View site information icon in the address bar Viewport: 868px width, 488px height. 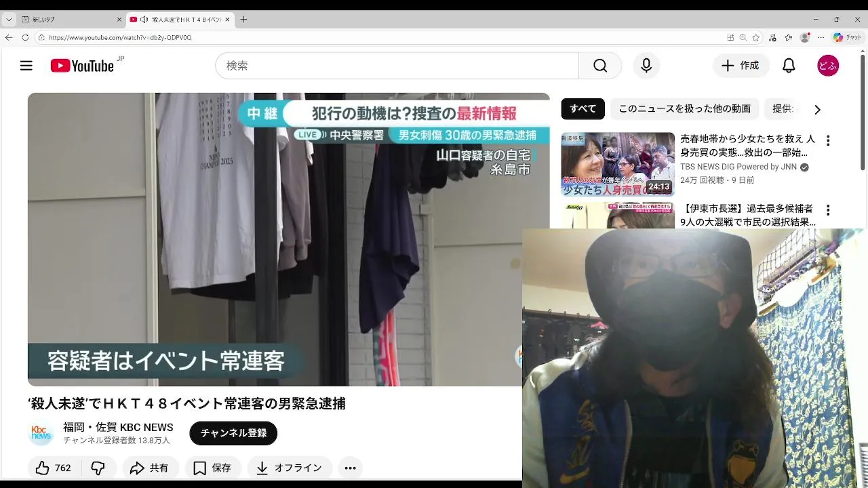(41, 37)
